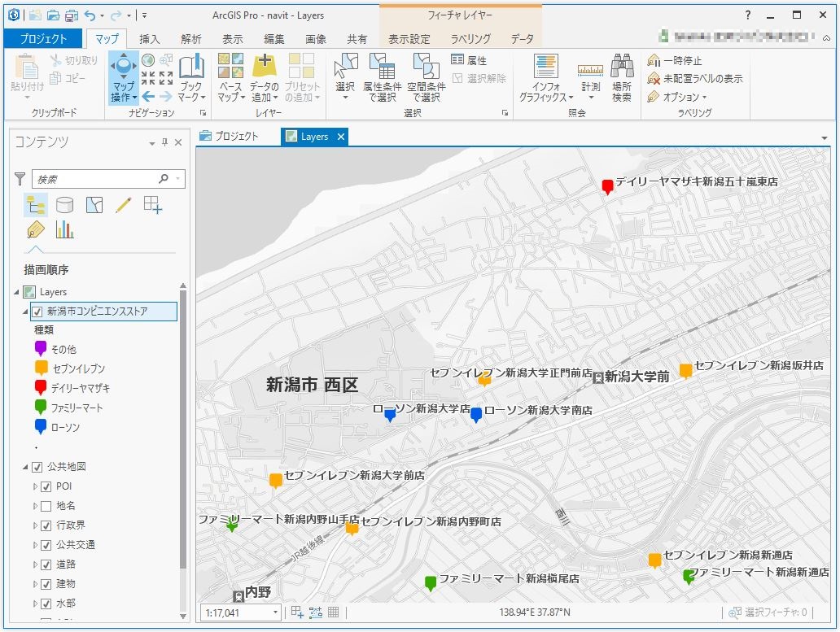List by Editing pencil icon
Screen dimensions: 840x632
point(123,205)
